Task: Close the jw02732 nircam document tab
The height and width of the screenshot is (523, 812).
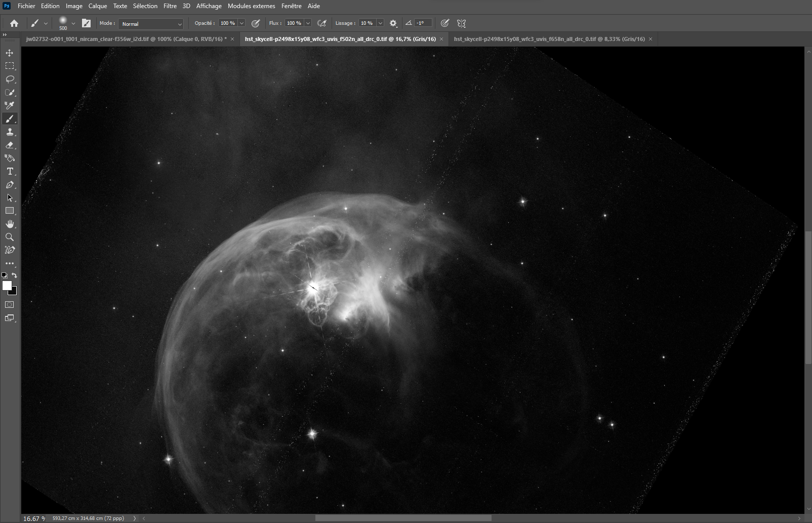Action: coord(232,39)
